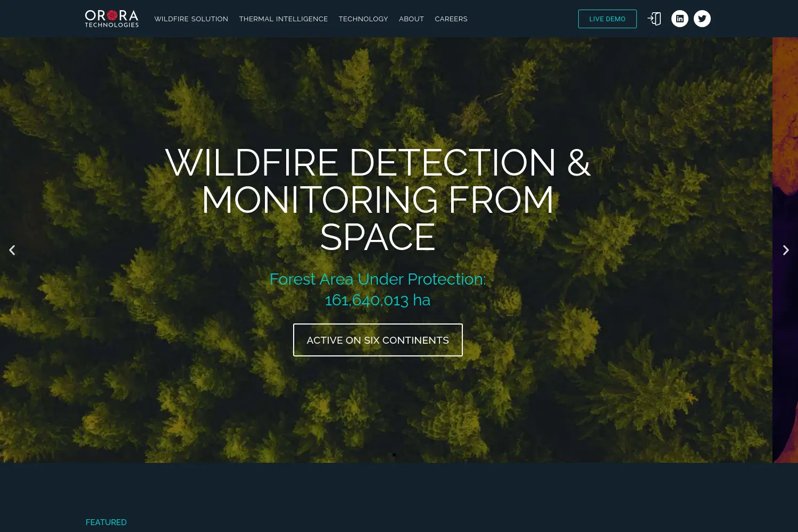The image size is (798, 532).
Task: Click the Wildfire Detection headline text
Action: [x=378, y=199]
